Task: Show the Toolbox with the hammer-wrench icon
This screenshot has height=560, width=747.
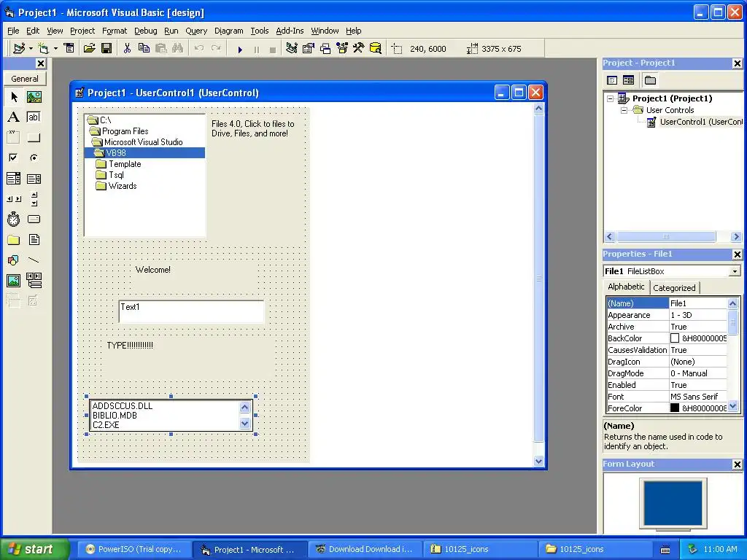Action: (359, 48)
